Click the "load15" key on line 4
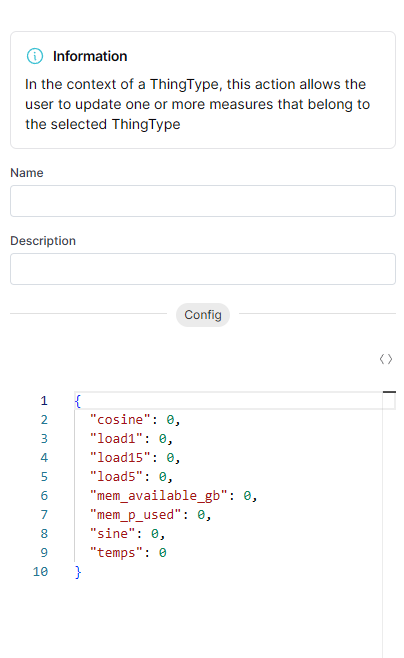The image size is (404, 658). 120,457
